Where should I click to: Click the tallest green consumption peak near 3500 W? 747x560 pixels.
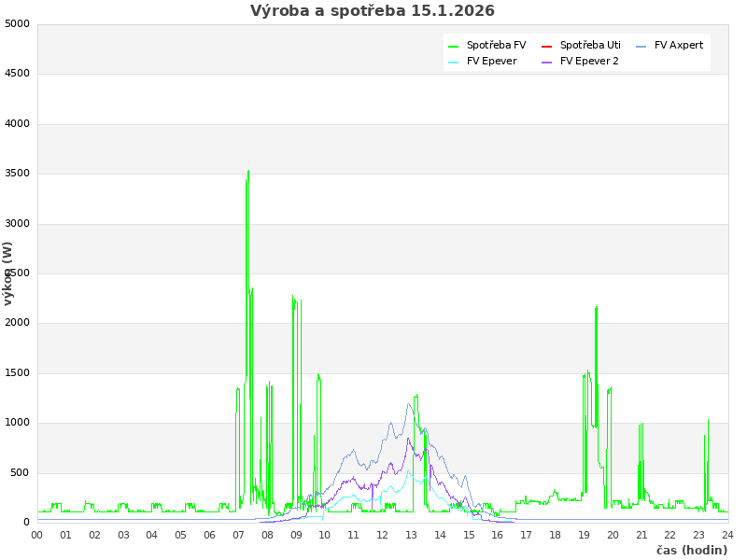pyautogui.click(x=248, y=172)
